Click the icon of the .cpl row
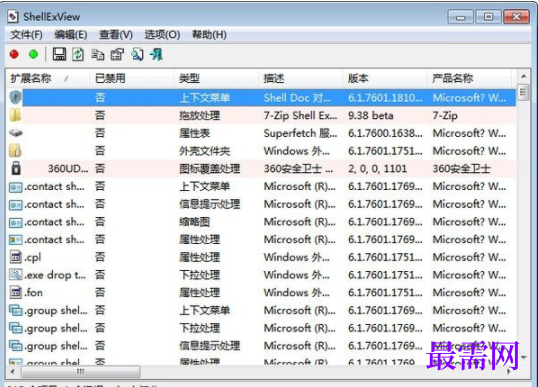538x387 pixels. point(16,257)
